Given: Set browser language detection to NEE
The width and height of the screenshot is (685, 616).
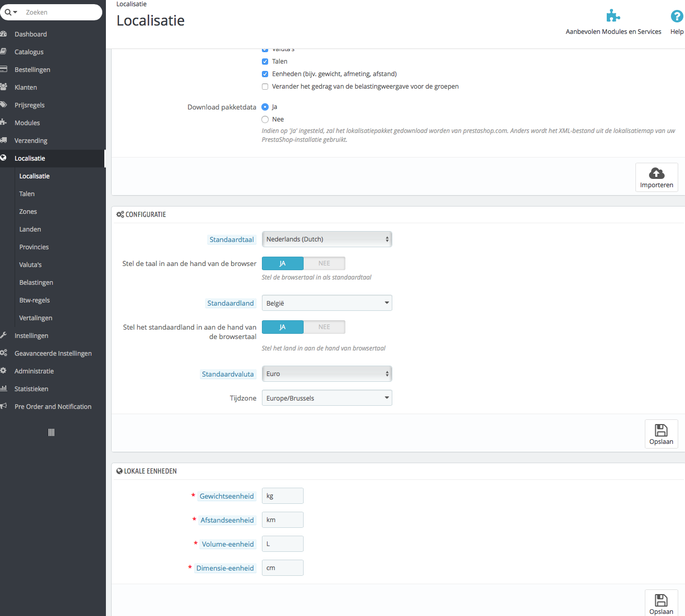Looking at the screenshot, I should 325,263.
